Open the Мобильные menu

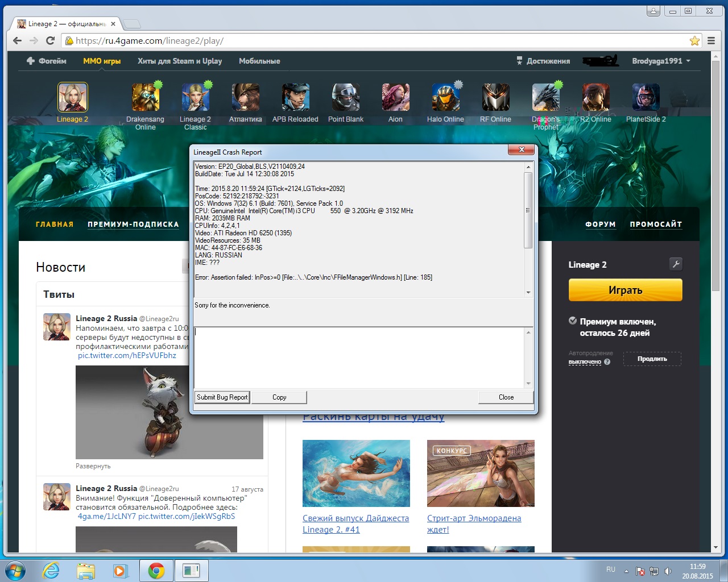pyautogui.click(x=259, y=61)
